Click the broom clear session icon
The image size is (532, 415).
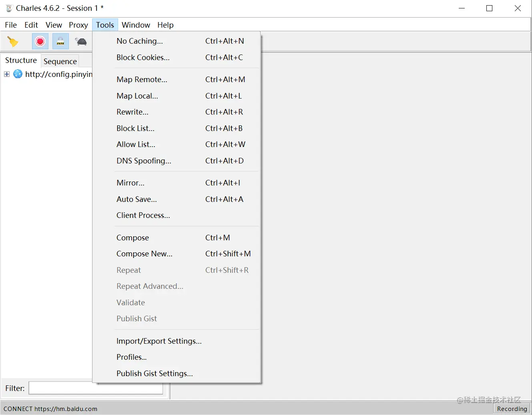13,41
